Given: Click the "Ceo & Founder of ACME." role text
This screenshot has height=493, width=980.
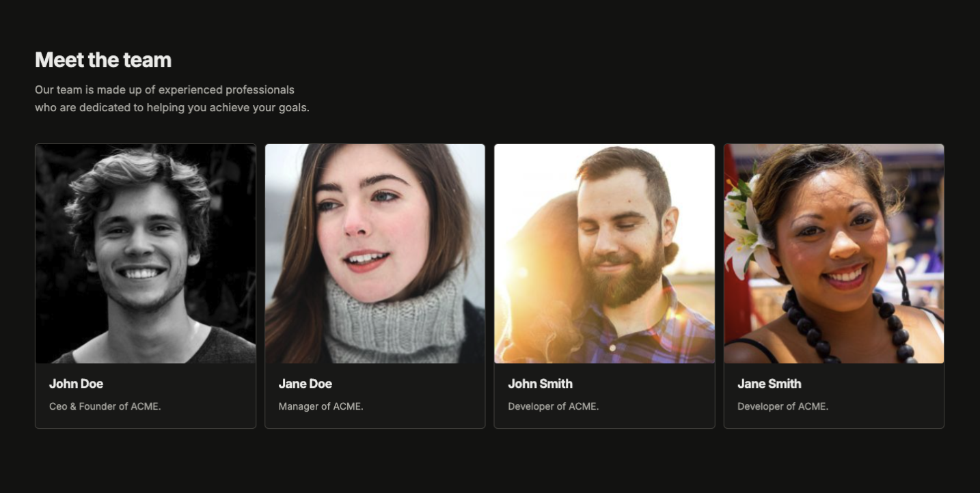Looking at the screenshot, I should [105, 406].
